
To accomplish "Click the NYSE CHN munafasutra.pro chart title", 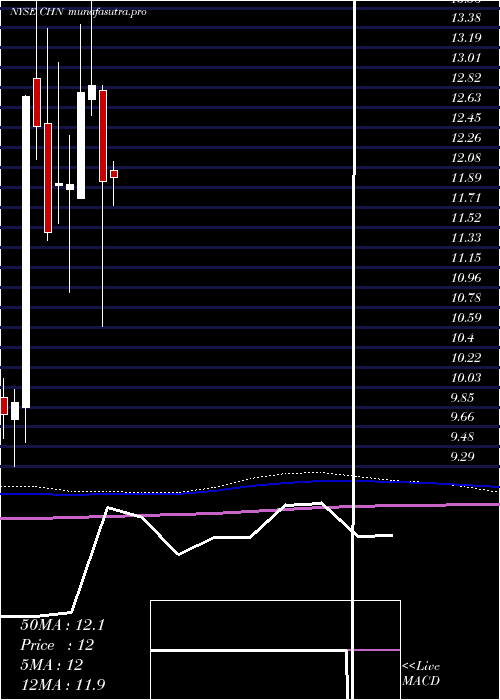I will point(78,12).
